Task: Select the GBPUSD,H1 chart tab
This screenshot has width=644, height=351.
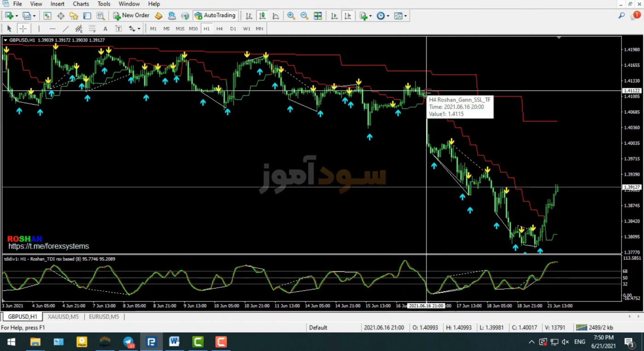Action: (23, 317)
